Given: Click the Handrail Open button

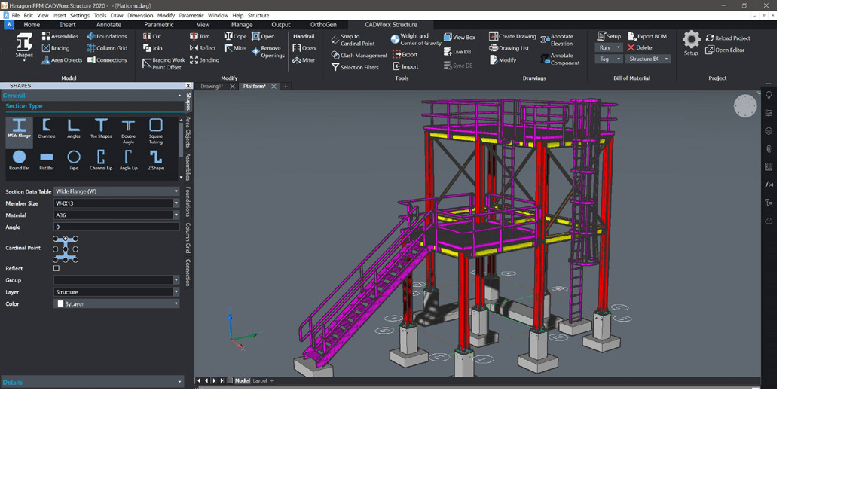Looking at the screenshot, I should 304,48.
